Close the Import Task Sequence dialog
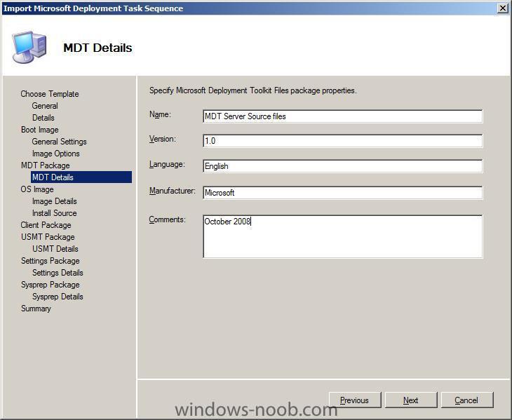The height and width of the screenshot is (420, 512). point(502,8)
